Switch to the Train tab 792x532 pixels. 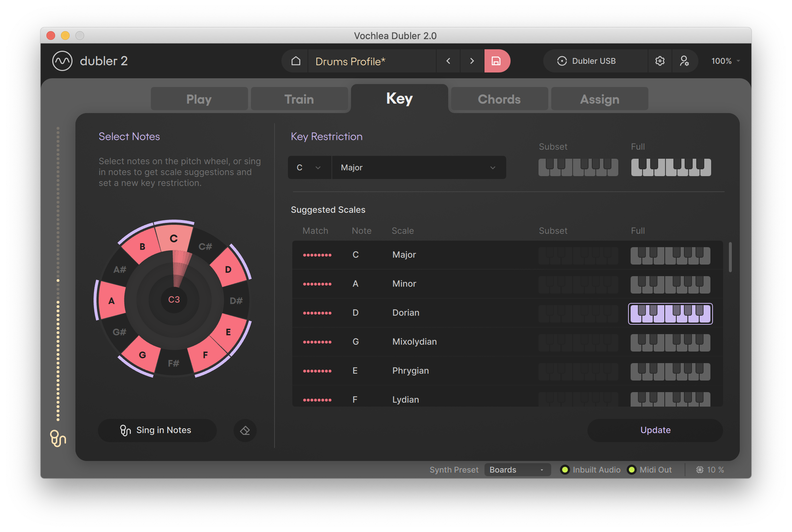[299, 99]
